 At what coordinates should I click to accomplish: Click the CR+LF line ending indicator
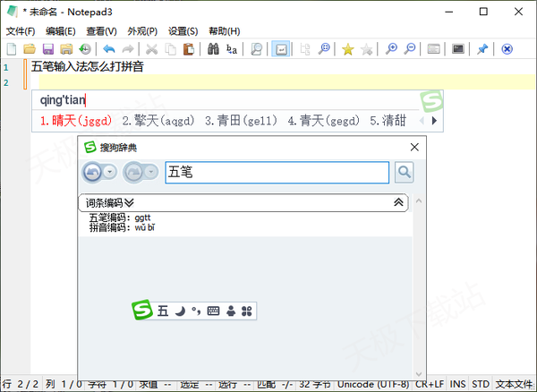(x=430, y=384)
